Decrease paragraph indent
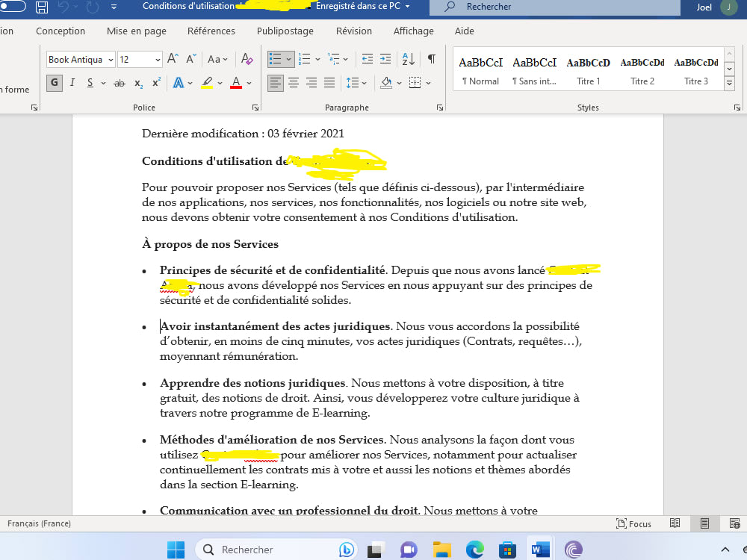The width and height of the screenshot is (747, 560). pyautogui.click(x=368, y=59)
